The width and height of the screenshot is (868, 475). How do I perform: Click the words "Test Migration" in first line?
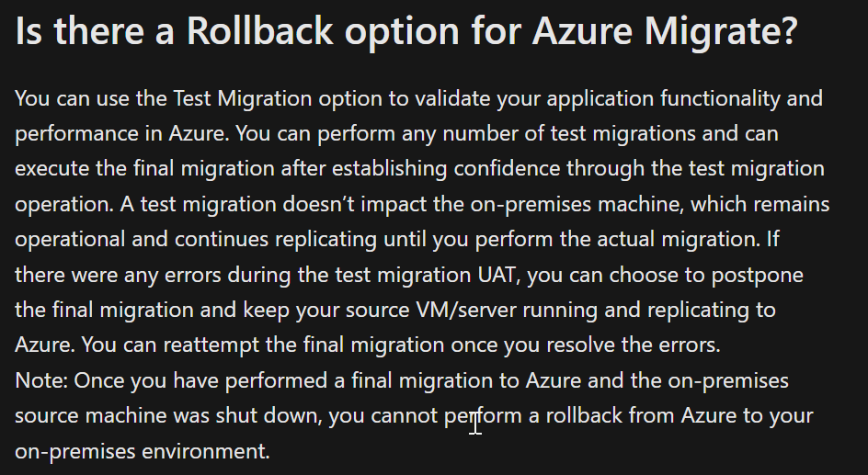tap(243, 99)
